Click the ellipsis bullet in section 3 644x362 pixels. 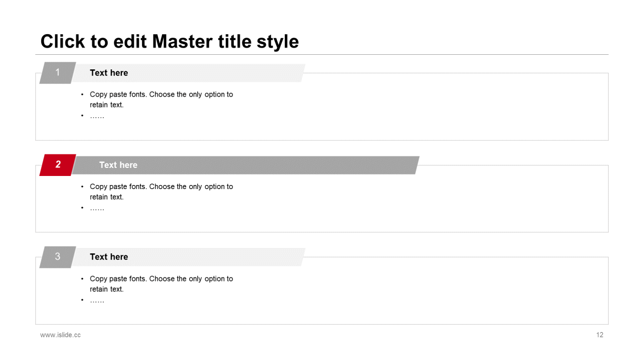click(x=97, y=301)
